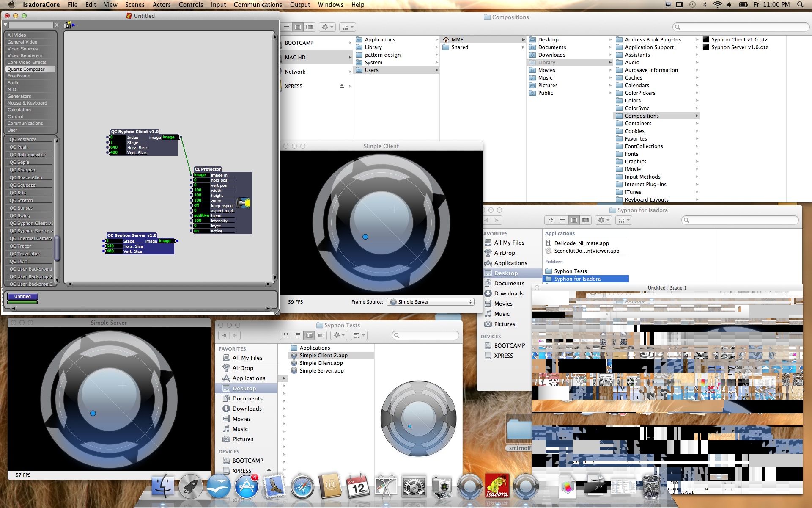Open Finder from the dock
The height and width of the screenshot is (508, 812).
point(163,486)
